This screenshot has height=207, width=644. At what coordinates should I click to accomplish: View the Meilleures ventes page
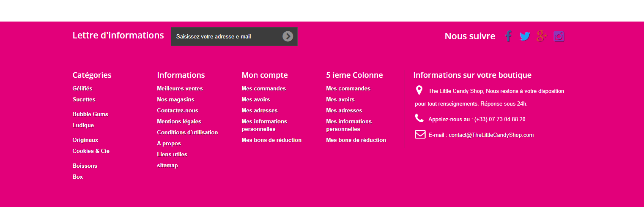180,88
